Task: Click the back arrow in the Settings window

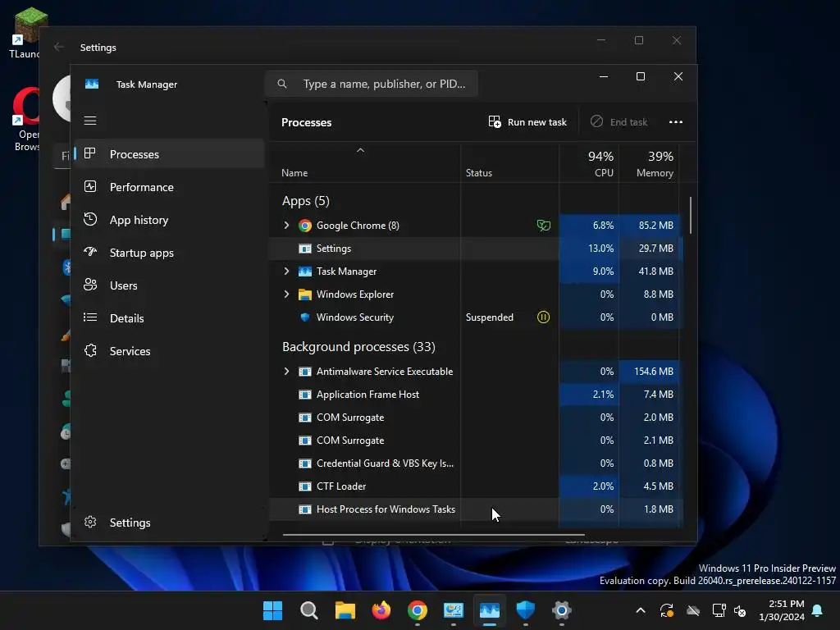Action: (x=59, y=47)
